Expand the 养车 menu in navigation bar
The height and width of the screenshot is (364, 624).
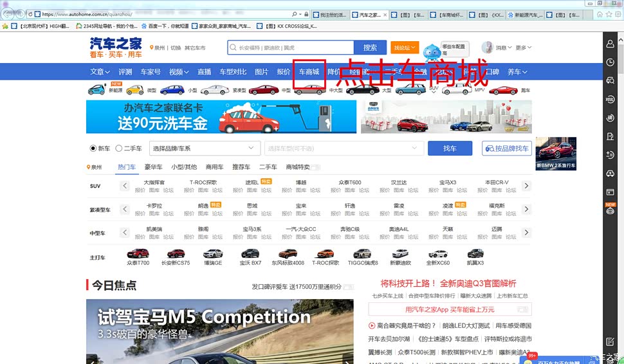[517, 71]
